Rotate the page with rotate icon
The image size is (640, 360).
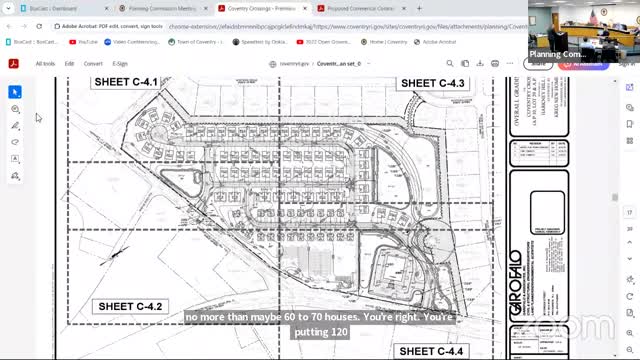point(629,296)
